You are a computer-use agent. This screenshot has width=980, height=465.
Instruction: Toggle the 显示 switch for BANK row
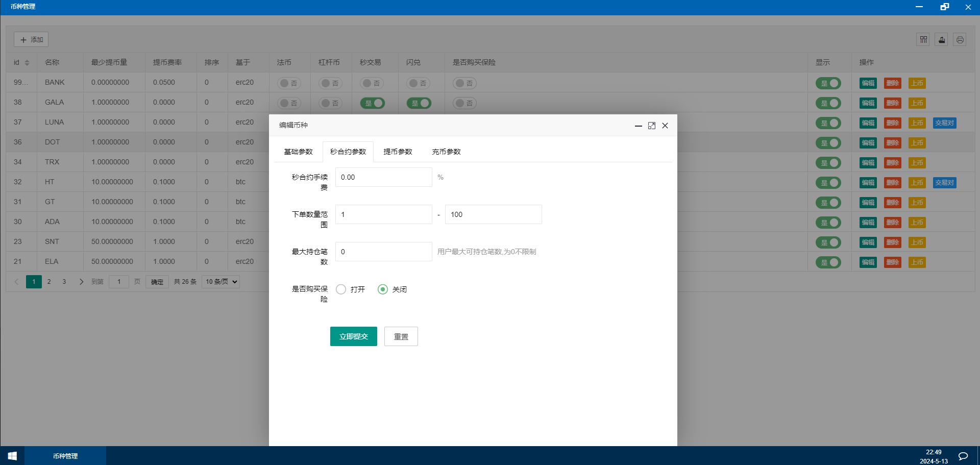pyautogui.click(x=828, y=83)
